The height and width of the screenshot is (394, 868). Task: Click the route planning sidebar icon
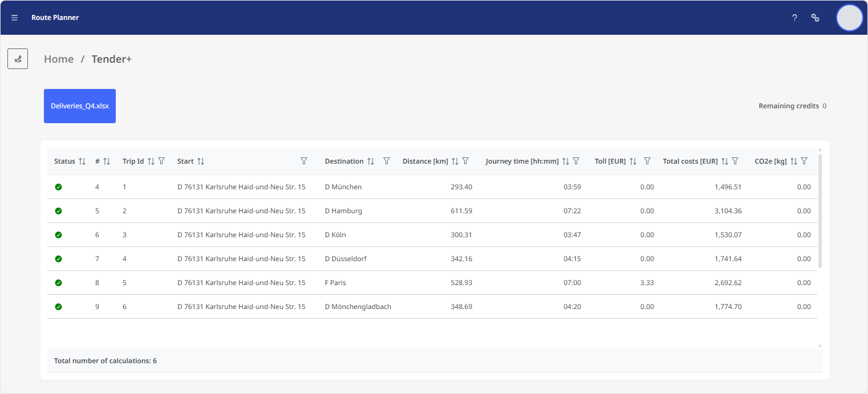(18, 59)
